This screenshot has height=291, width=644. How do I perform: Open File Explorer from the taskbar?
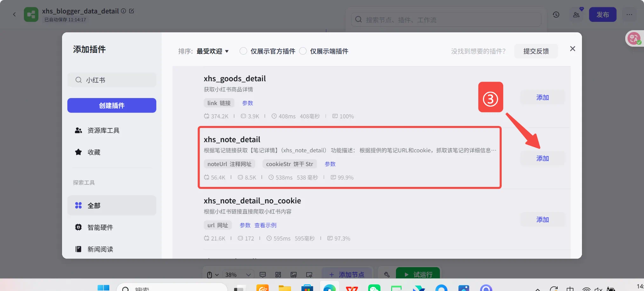point(285,288)
